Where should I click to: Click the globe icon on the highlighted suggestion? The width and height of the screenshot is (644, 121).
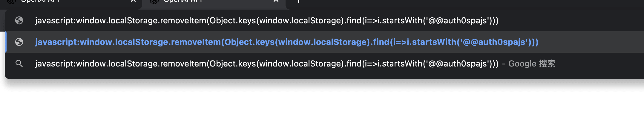pyautogui.click(x=19, y=42)
